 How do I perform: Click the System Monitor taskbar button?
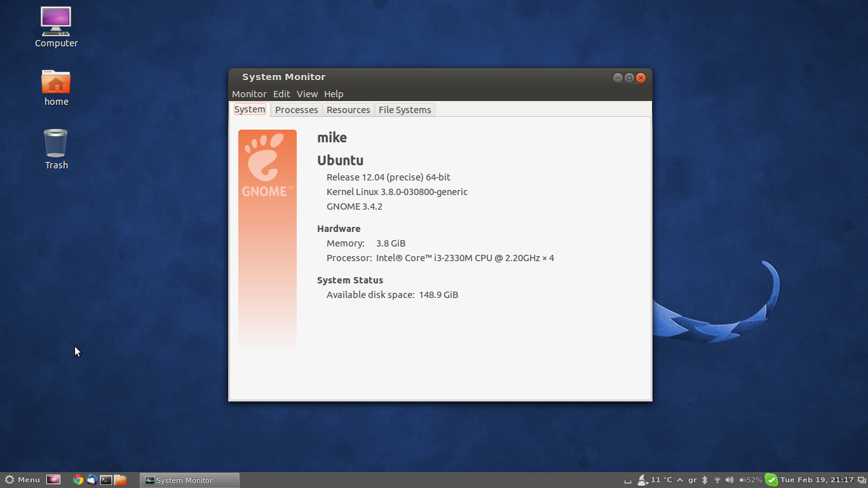189,480
